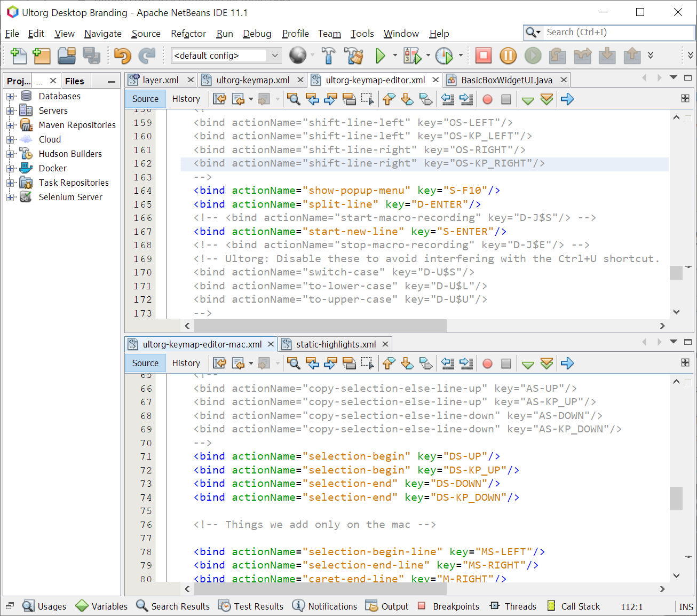Click the Save All icon
The image size is (697, 616).
[x=91, y=55]
